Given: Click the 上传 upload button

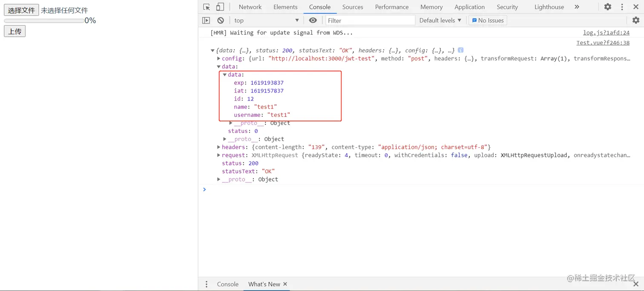Looking at the screenshot, I should pyautogui.click(x=15, y=31).
